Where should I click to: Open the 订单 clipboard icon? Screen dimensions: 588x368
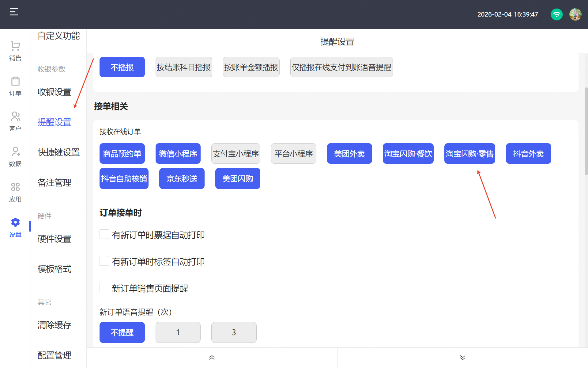(x=15, y=82)
